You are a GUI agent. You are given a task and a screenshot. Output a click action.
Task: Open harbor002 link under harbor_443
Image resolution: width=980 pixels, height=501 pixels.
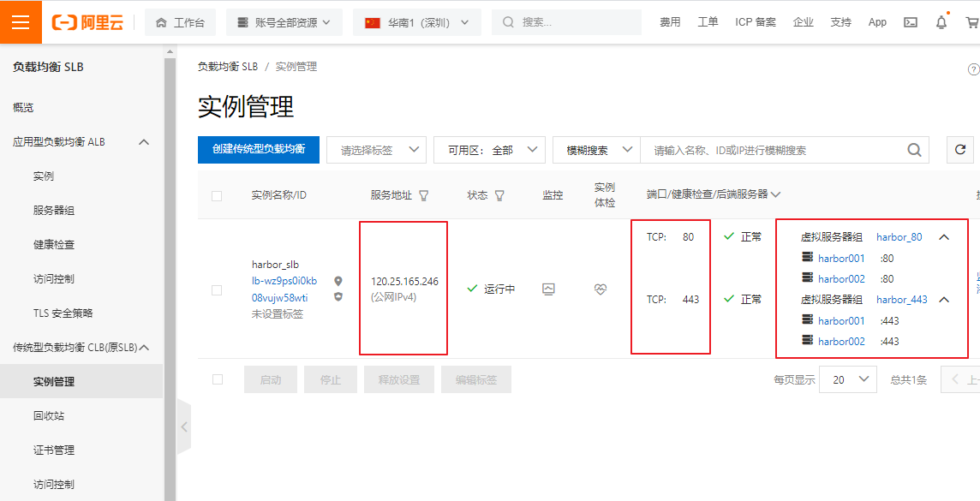click(x=841, y=341)
